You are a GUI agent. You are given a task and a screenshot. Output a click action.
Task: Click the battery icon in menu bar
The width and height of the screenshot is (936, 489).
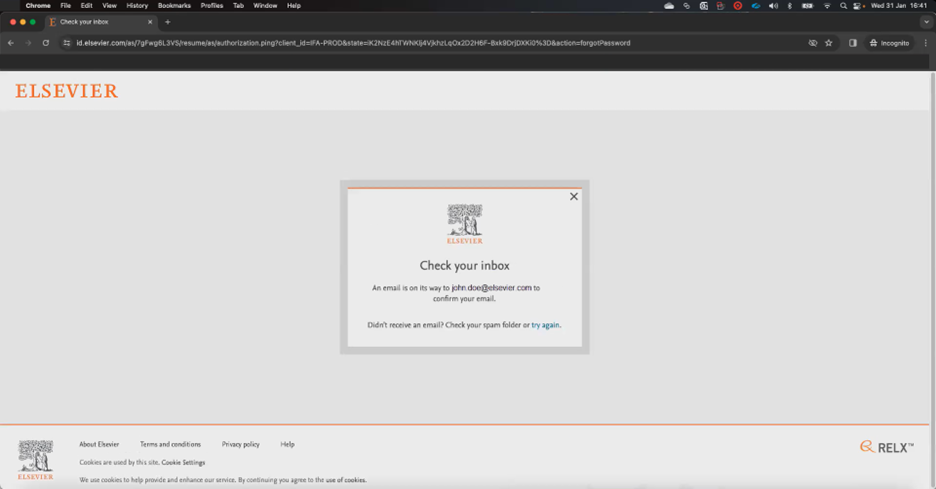tap(808, 5)
